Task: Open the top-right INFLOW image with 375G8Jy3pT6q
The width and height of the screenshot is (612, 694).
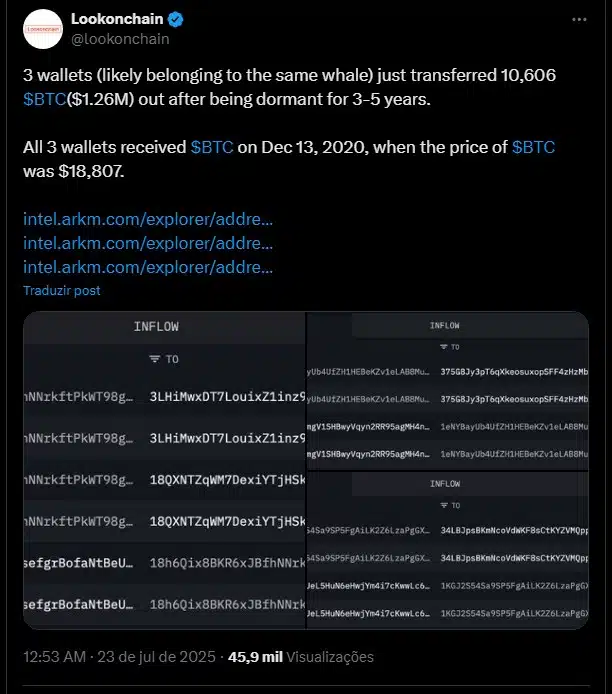Action: 448,390
